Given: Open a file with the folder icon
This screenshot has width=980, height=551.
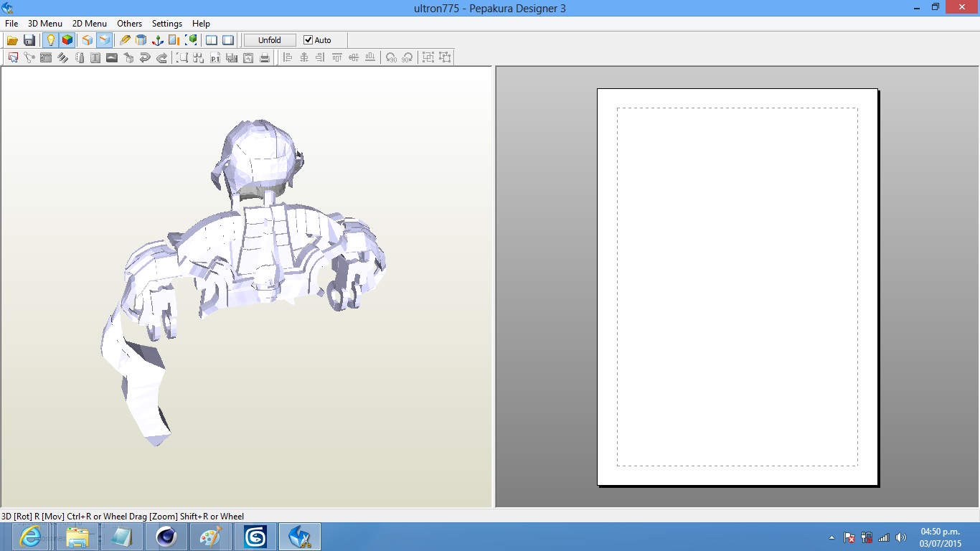Looking at the screenshot, I should (12, 40).
